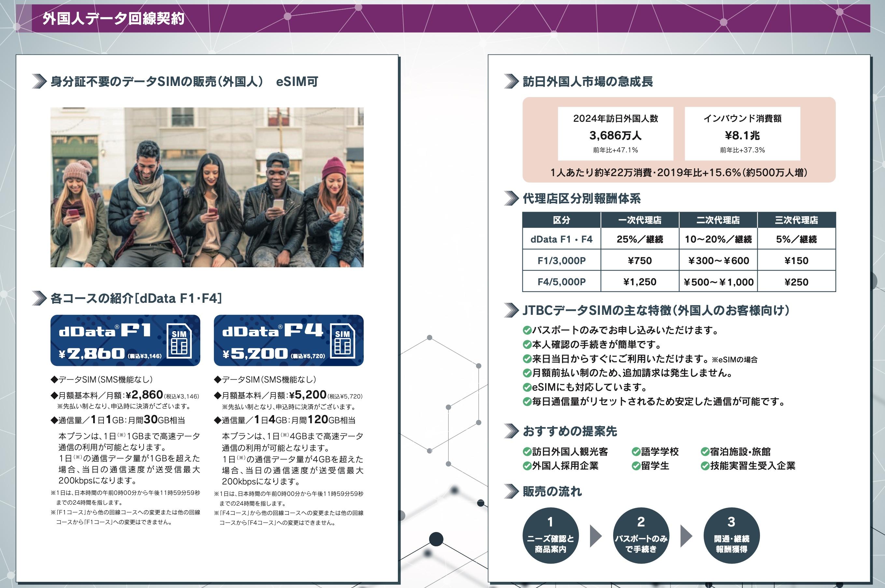Image resolution: width=885 pixels, height=588 pixels.
Task: Click the dData F1・F4 row label
Action: (562, 239)
